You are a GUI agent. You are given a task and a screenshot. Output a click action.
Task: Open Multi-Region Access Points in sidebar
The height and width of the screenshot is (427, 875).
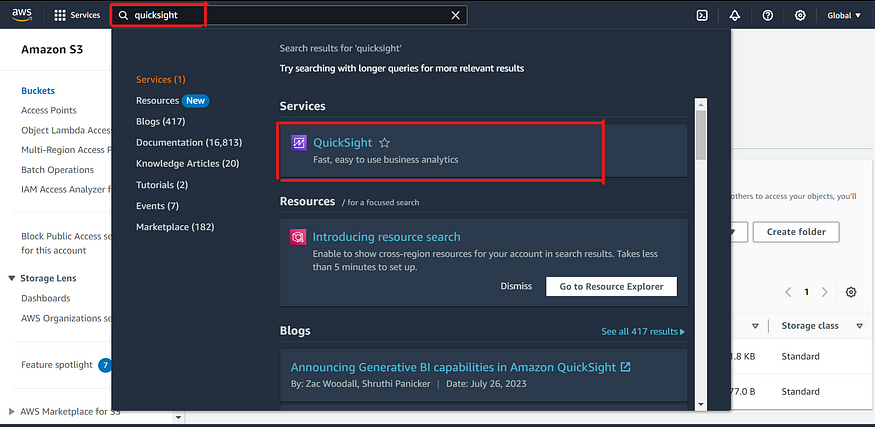pos(66,150)
